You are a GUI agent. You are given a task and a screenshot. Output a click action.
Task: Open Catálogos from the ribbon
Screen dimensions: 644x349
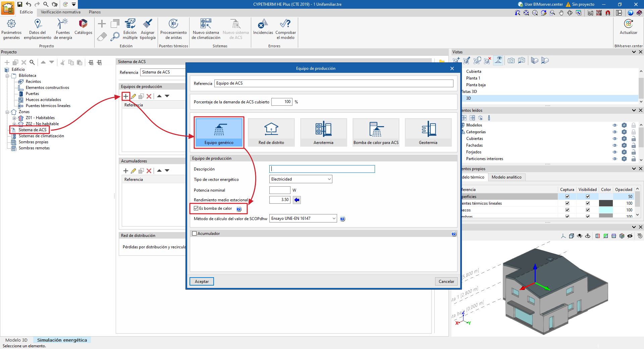(x=83, y=27)
